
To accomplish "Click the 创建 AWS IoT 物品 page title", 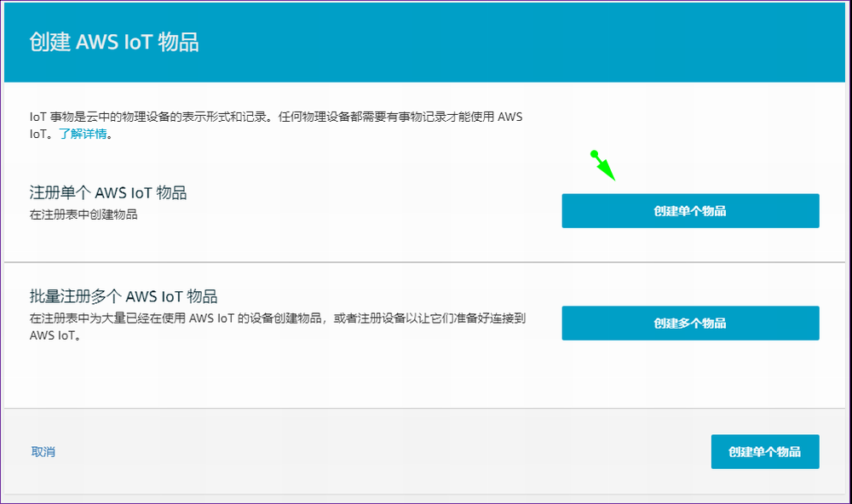I will (114, 42).
